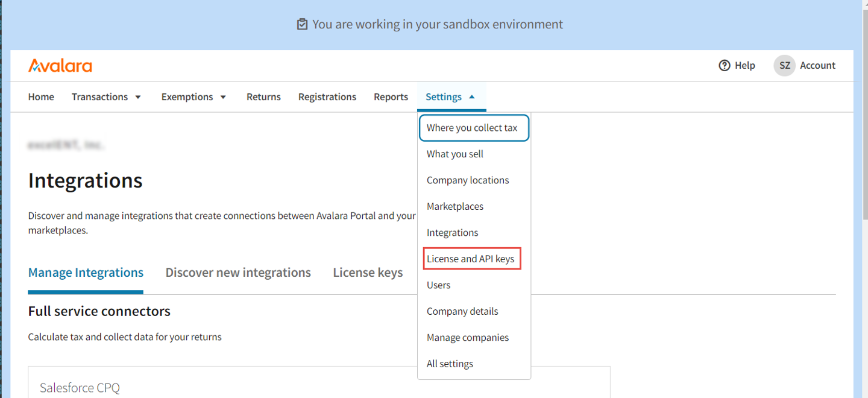Open Help via question mark icon
The height and width of the screenshot is (398, 868).
tap(725, 65)
